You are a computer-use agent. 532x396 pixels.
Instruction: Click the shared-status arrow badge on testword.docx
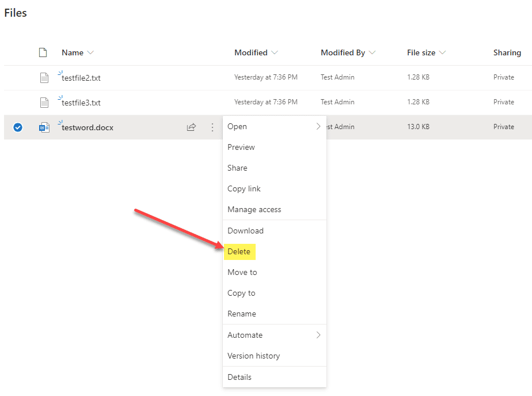59,122
